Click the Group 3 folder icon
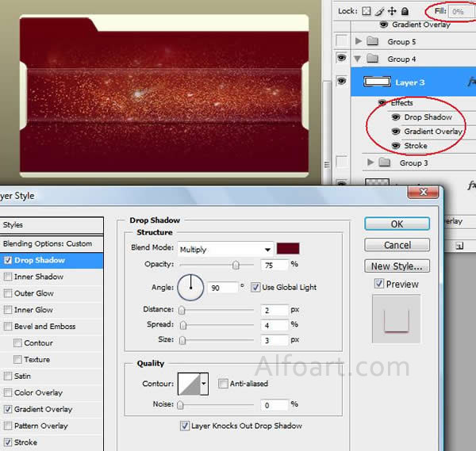 point(384,162)
